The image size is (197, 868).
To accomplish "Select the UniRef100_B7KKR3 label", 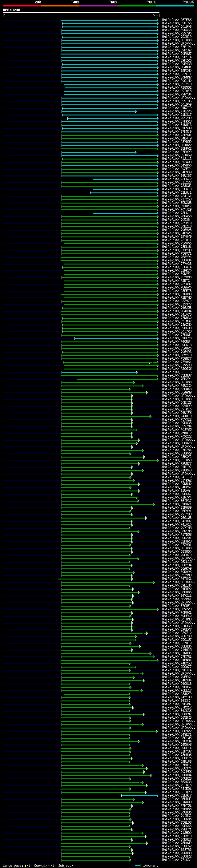I will [x=177, y=121].
